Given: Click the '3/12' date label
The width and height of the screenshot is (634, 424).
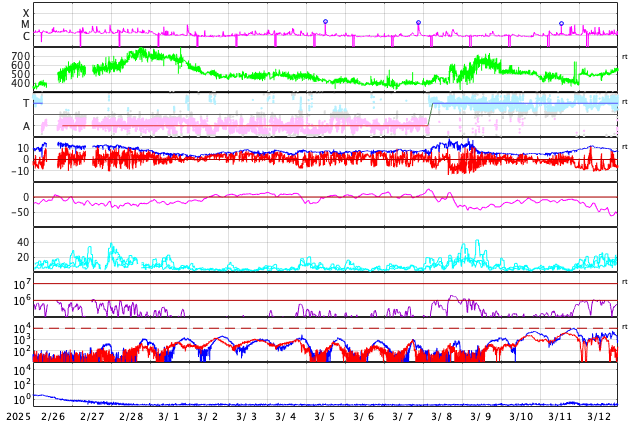Looking at the screenshot, I should pyautogui.click(x=600, y=416).
